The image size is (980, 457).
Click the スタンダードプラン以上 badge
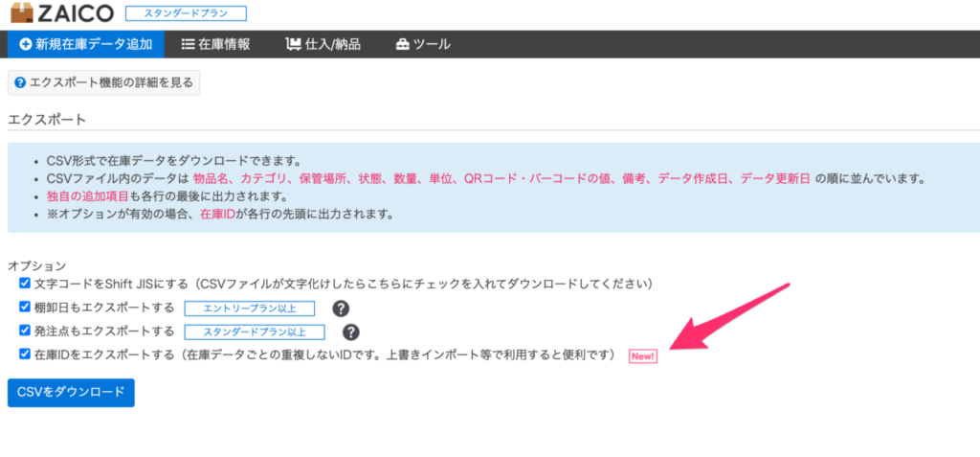pos(255,331)
